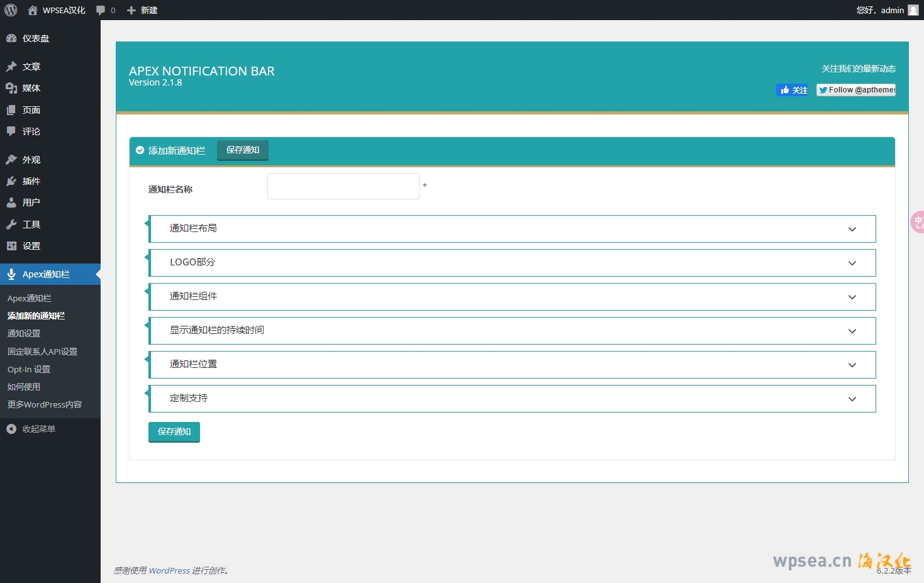Open 通知设置 submenu item

pyautogui.click(x=24, y=334)
